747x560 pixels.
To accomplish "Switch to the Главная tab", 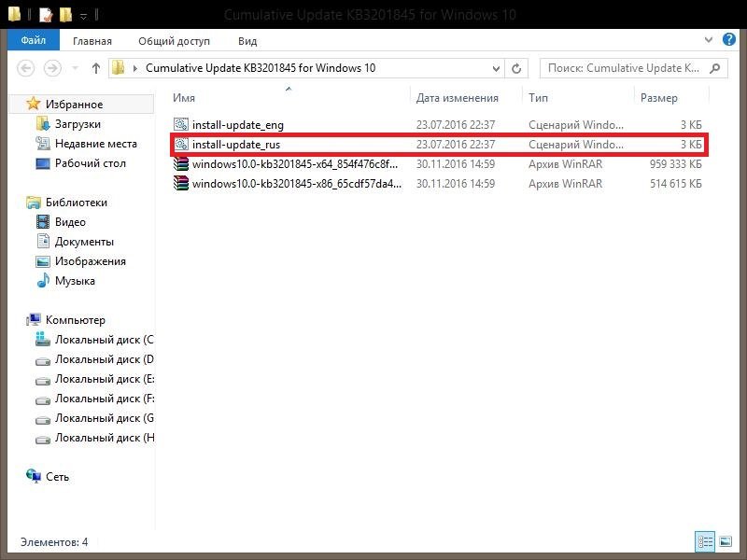I will [92, 41].
